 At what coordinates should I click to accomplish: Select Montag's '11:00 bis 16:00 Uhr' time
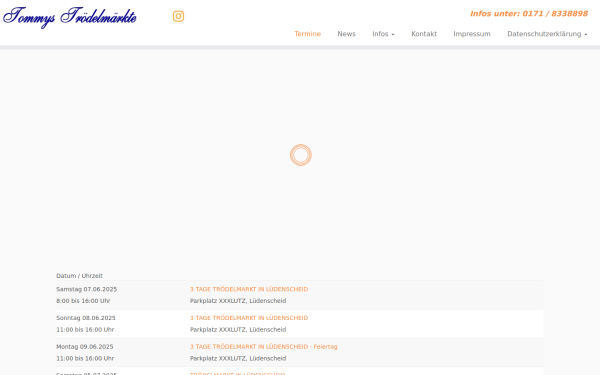point(85,359)
